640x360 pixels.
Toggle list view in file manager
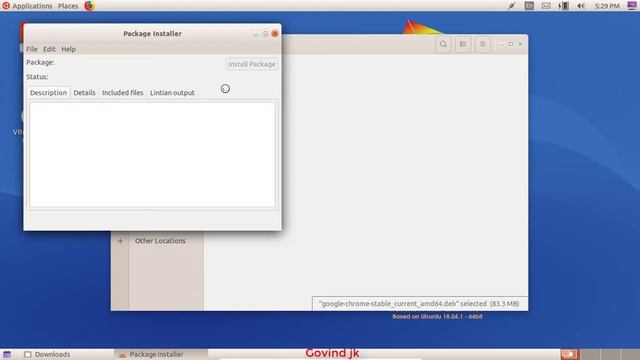[x=463, y=44]
